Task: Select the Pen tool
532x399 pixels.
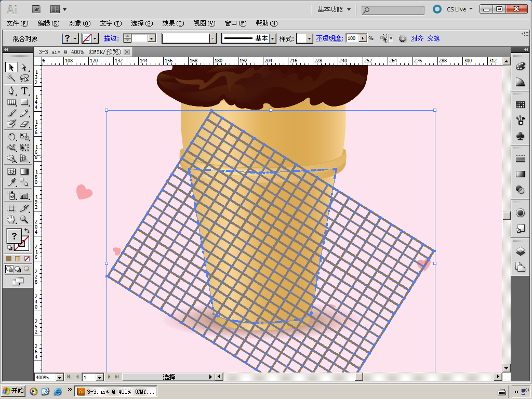Action: pyautogui.click(x=11, y=91)
